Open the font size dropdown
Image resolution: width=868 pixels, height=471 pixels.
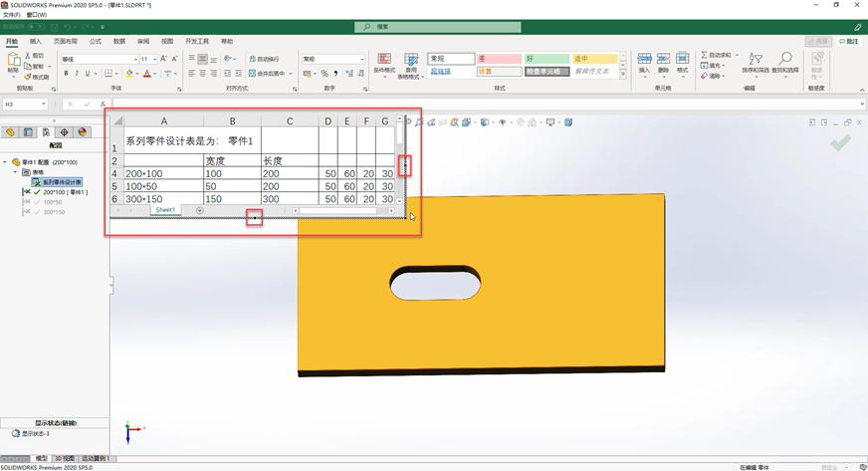click(x=152, y=59)
